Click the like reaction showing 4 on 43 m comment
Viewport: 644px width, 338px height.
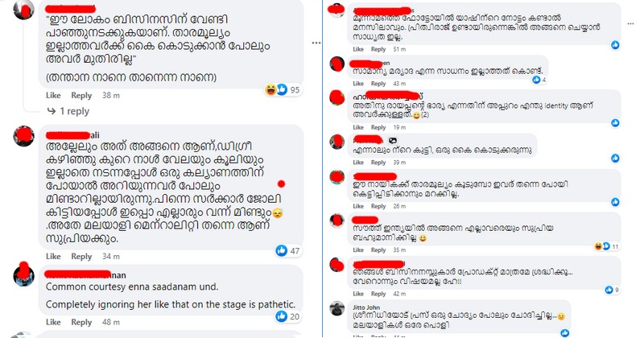(x=536, y=80)
